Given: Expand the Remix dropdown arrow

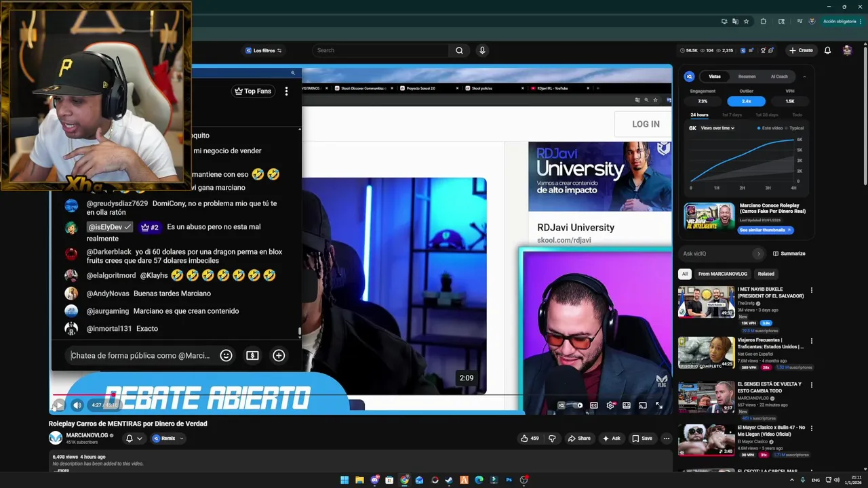Looking at the screenshot, I should pos(181,439).
